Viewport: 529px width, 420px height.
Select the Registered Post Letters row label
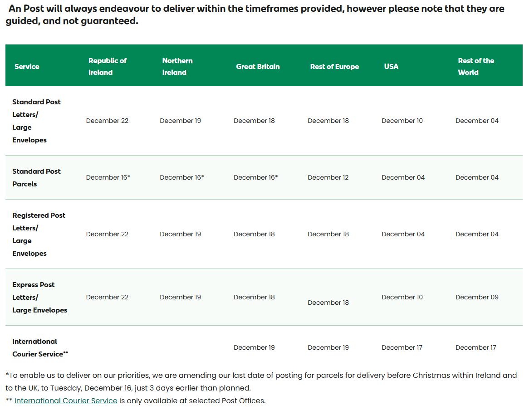[x=39, y=234]
